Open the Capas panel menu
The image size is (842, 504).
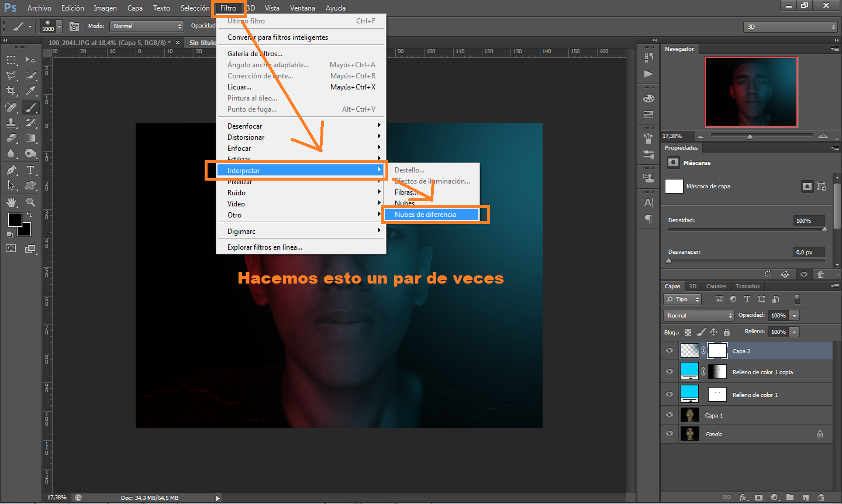(834, 286)
